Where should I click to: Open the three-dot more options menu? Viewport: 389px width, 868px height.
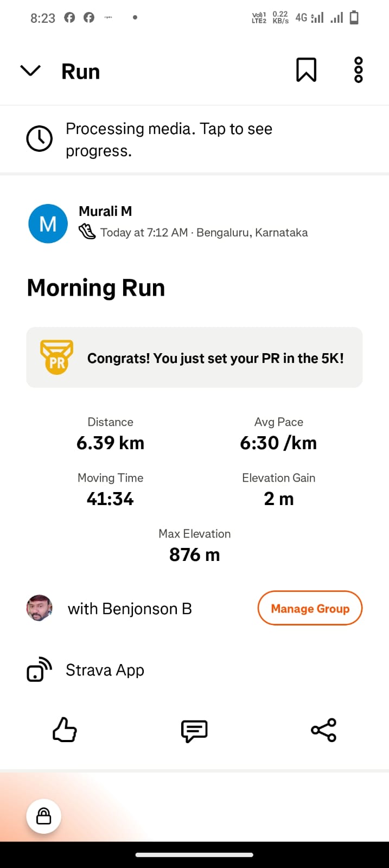tap(358, 71)
